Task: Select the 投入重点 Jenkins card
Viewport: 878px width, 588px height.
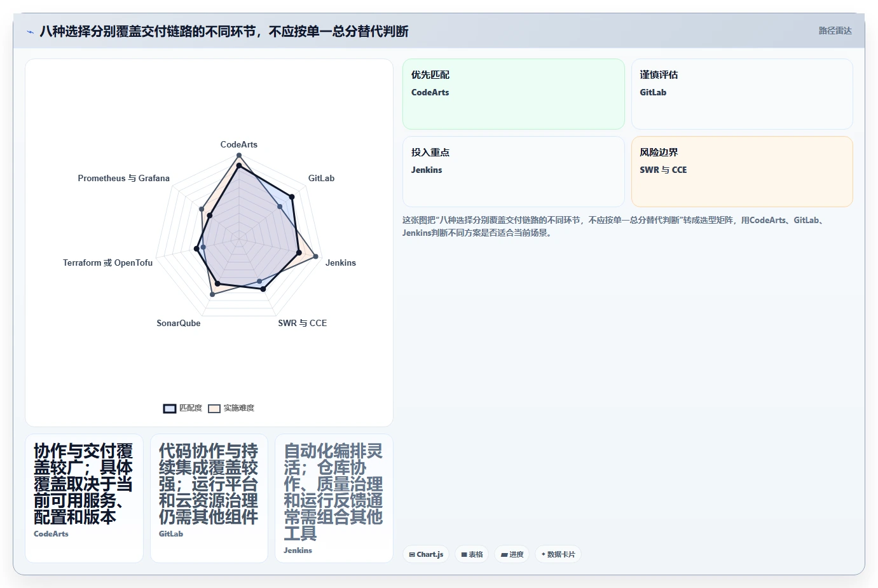Action: point(514,172)
